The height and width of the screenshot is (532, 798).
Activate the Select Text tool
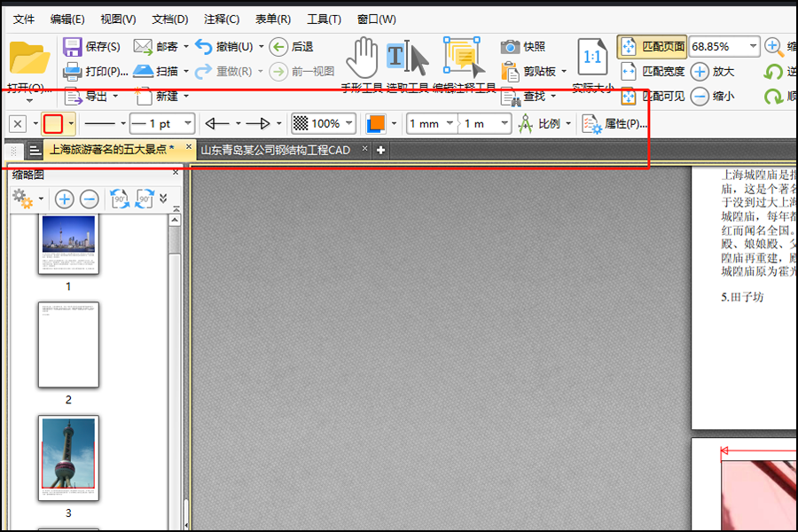coord(407,59)
